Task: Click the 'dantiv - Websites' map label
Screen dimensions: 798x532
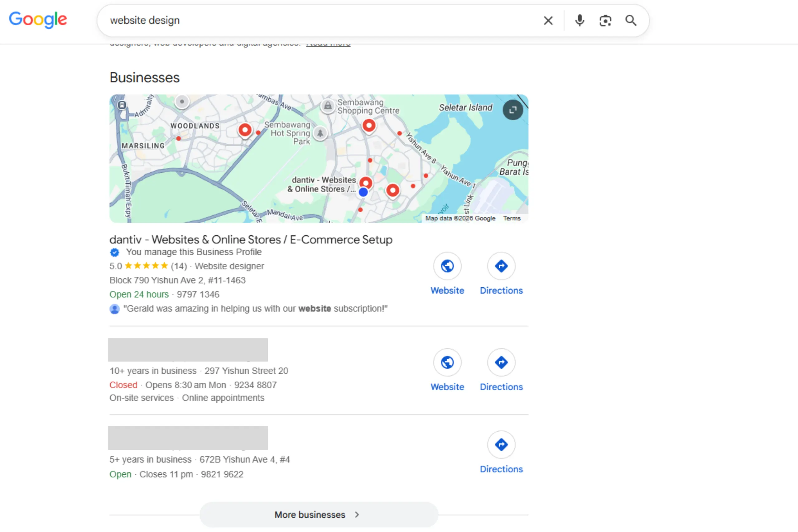Action: click(x=322, y=185)
